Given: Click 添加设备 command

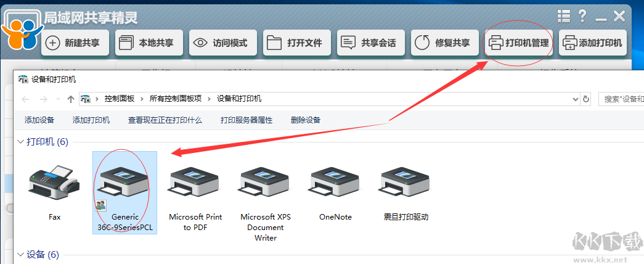Looking at the screenshot, I should pyautogui.click(x=39, y=120).
